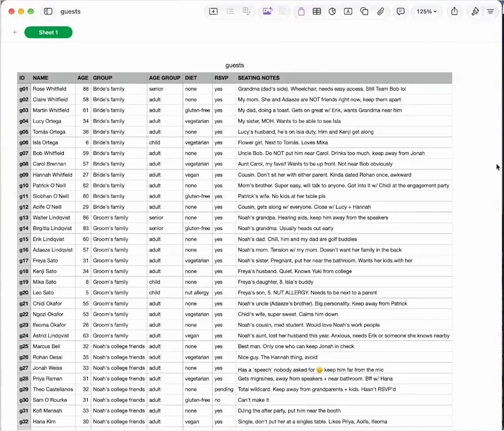Add a new sheet with the plus button
504x431 pixels.
[15, 32]
